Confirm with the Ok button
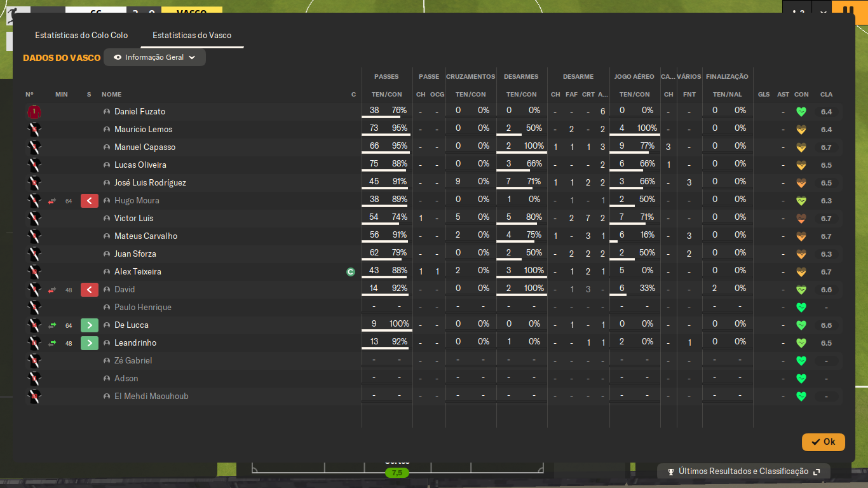The height and width of the screenshot is (488, 868). [824, 442]
